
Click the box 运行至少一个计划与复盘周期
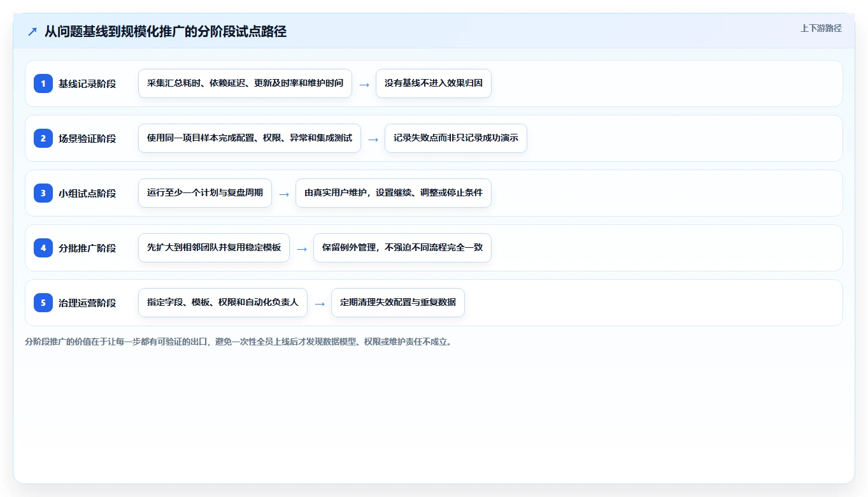click(205, 193)
